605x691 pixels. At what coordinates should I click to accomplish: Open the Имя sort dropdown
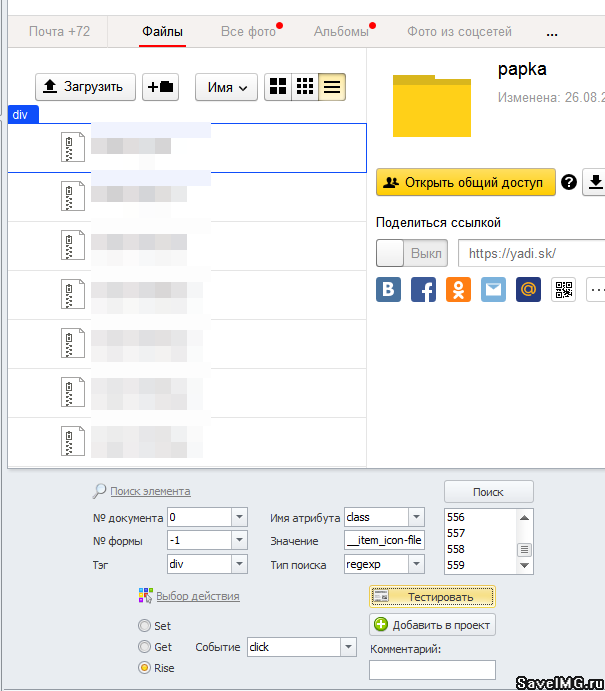(226, 87)
